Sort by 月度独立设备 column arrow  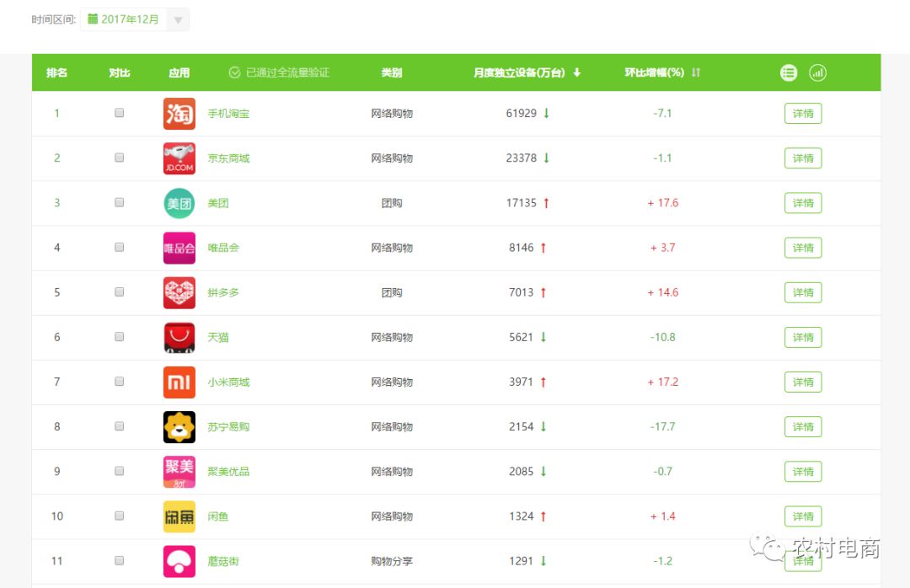[577, 73]
